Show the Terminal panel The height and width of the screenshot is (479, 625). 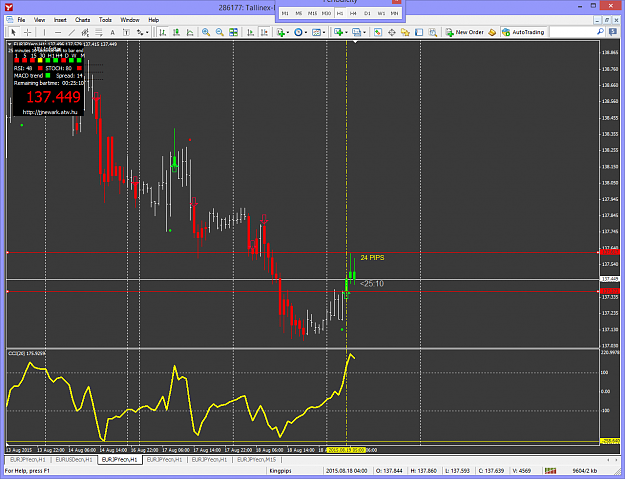419,32
